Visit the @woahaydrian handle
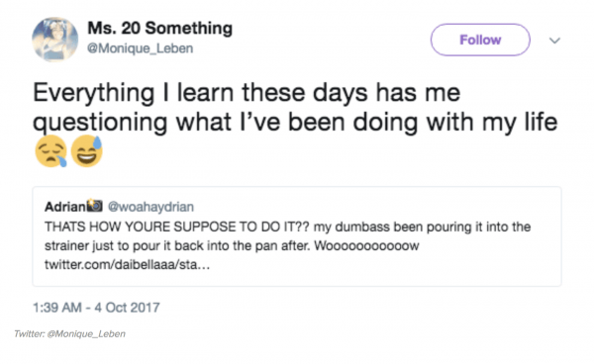This screenshot has width=594, height=364. [150, 207]
